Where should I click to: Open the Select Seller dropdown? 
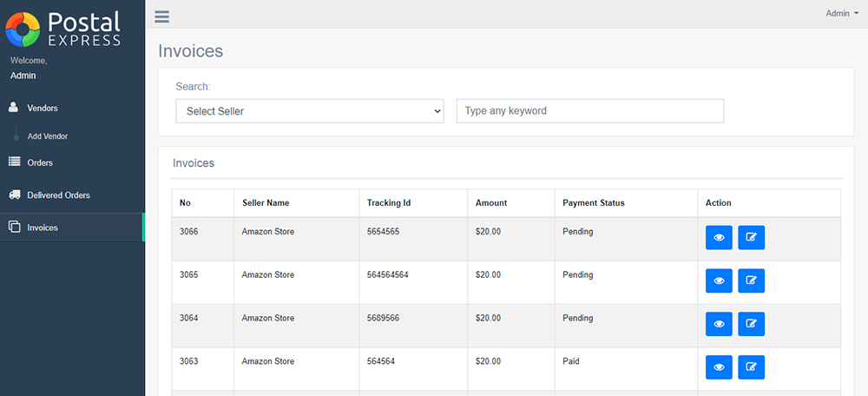click(x=310, y=111)
